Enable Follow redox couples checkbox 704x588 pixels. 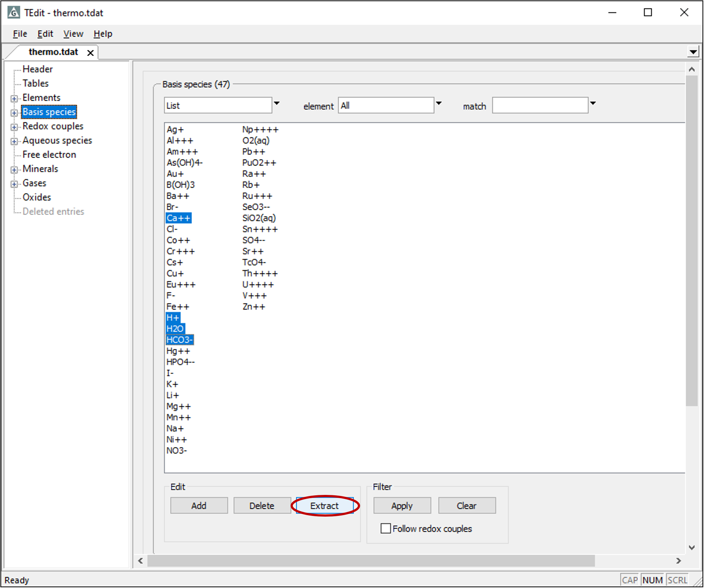[385, 528]
